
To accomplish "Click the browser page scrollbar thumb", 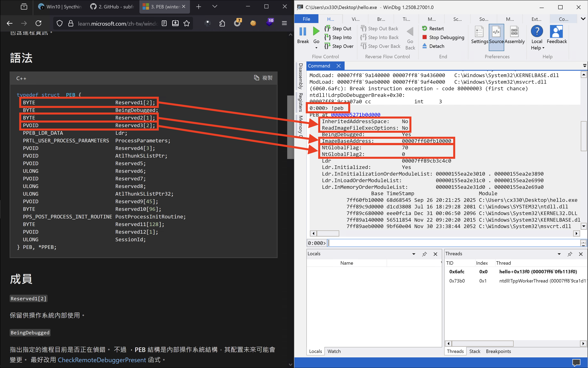I will click(290, 127).
